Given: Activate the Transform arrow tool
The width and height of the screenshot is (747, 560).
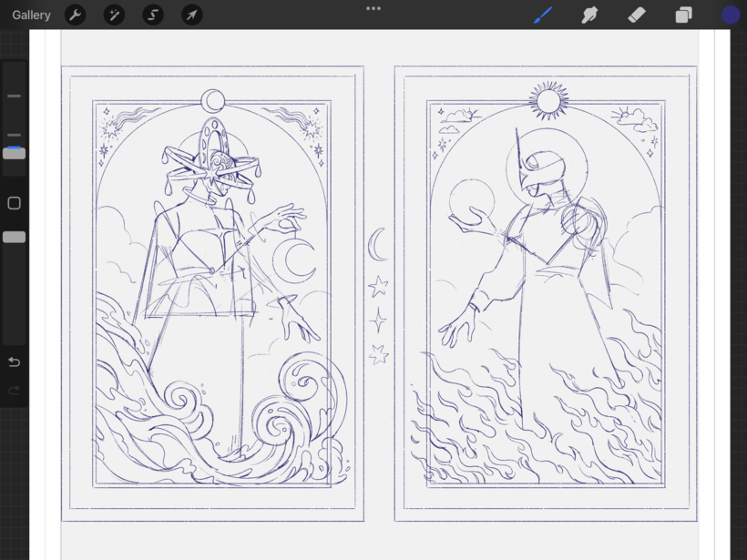Looking at the screenshot, I should tap(192, 15).
